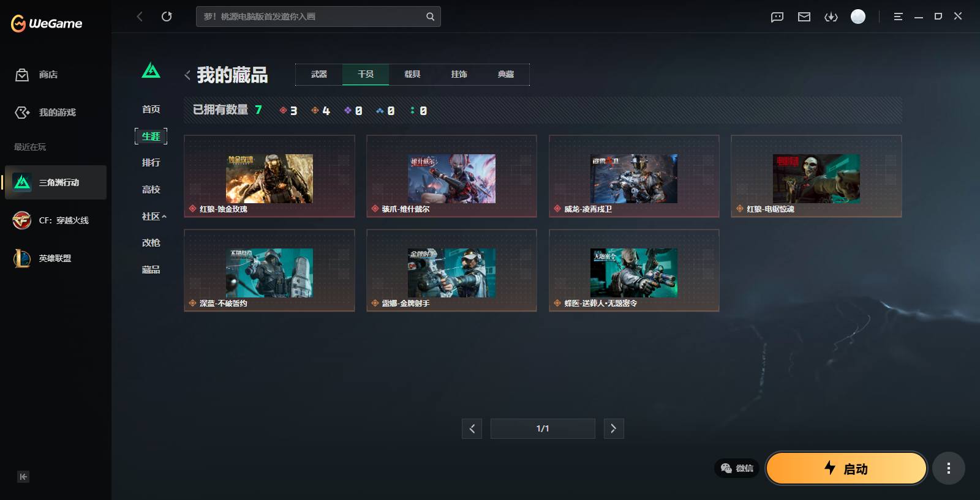
Task: Open 我的游戏 in the sidebar
Action: tap(45, 113)
